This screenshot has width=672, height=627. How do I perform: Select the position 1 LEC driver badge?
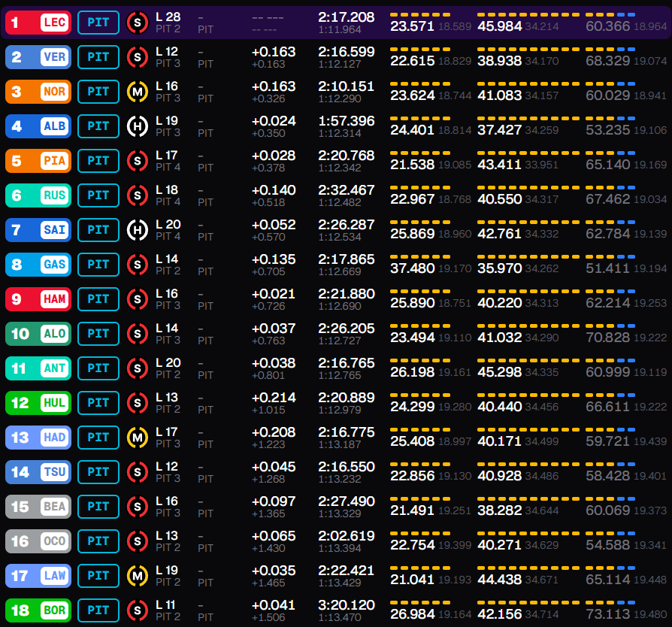[x=38, y=23]
